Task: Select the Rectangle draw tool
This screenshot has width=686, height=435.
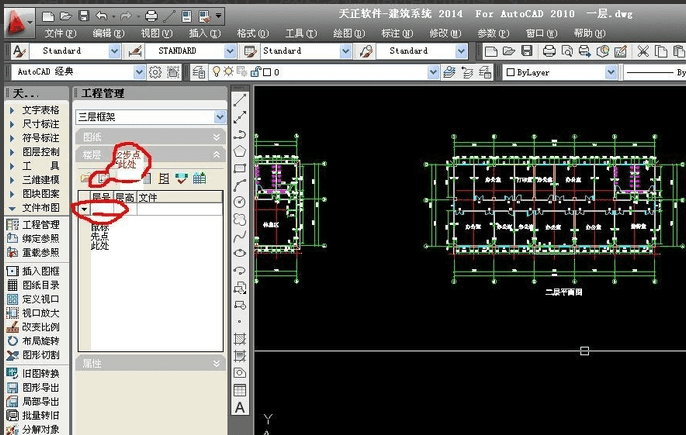Action: (240, 168)
